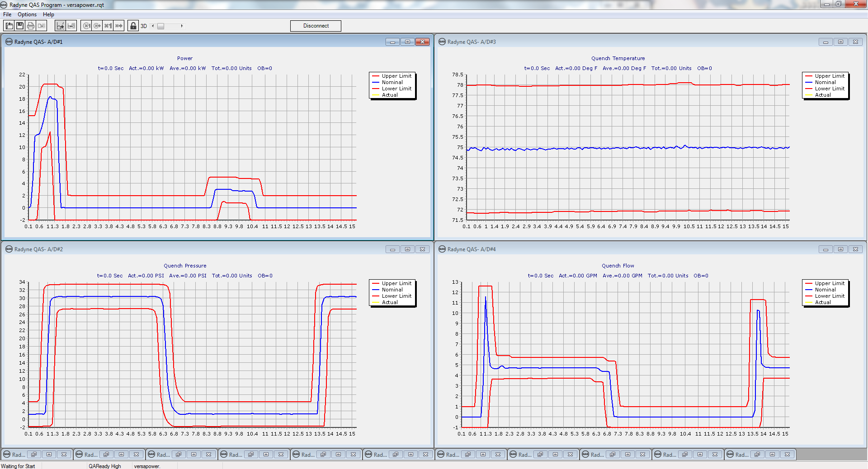Open the Options menu

(27, 14)
